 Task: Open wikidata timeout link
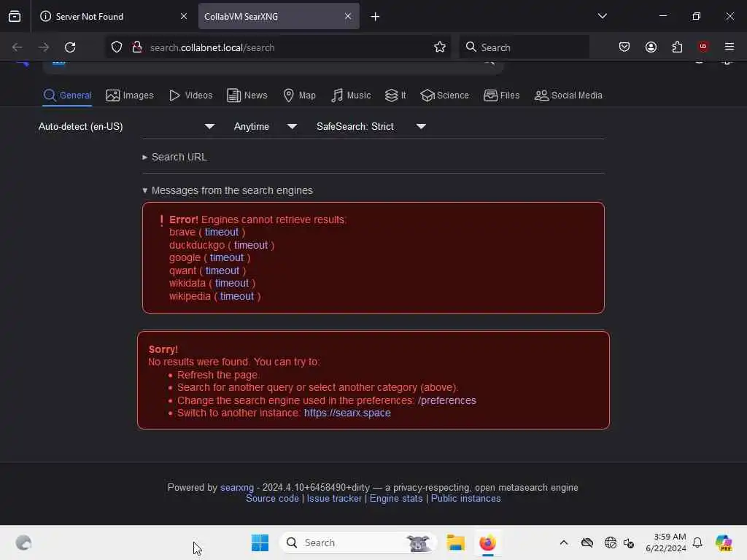coord(231,283)
